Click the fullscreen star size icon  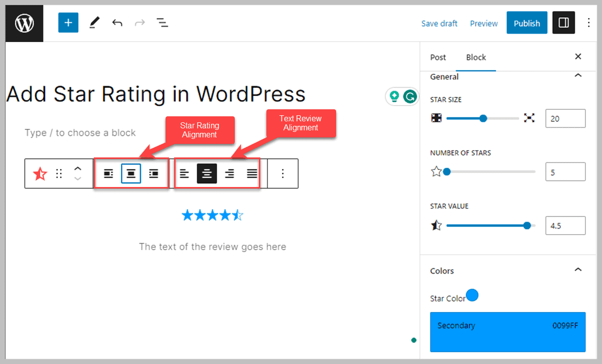click(x=529, y=118)
